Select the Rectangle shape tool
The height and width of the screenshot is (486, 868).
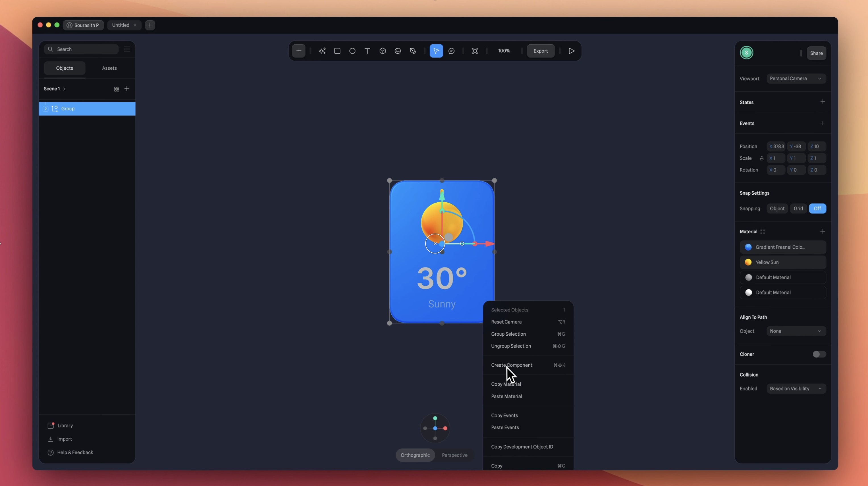click(x=337, y=51)
